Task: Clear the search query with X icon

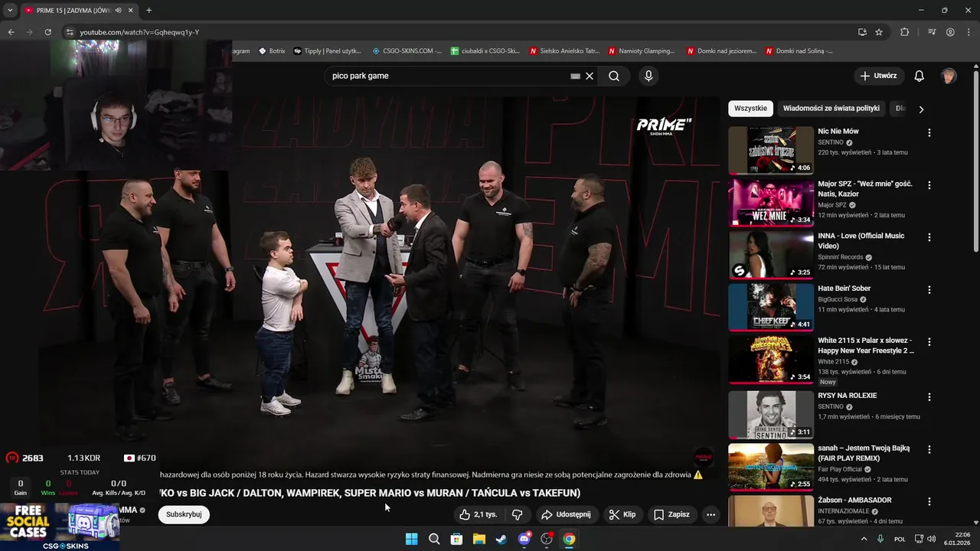Action: click(x=590, y=76)
